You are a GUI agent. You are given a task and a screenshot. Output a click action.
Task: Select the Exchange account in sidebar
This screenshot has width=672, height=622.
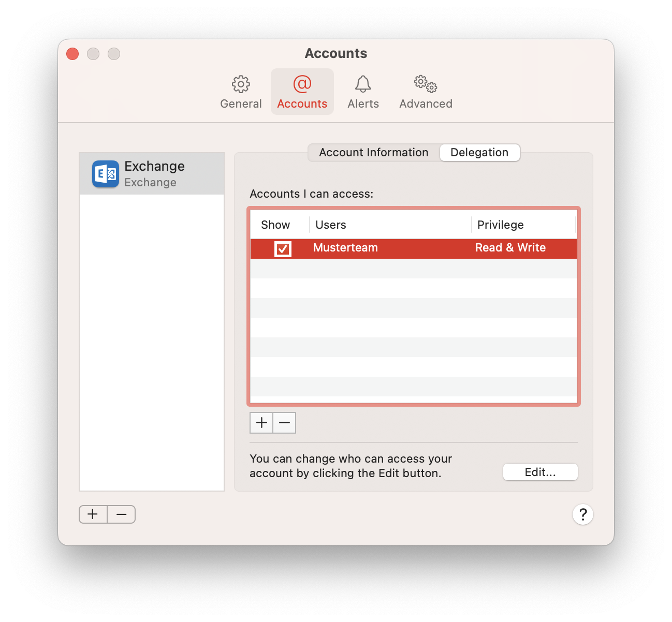click(x=152, y=174)
